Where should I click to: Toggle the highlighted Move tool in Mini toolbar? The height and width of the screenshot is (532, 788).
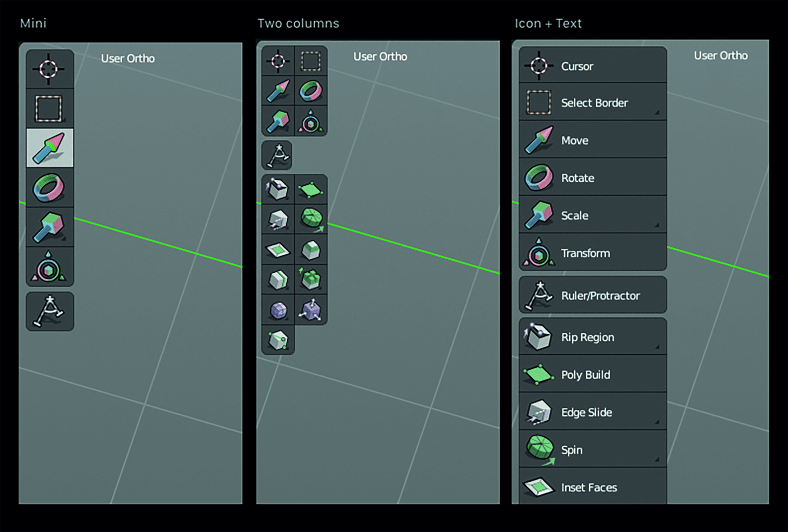49,148
